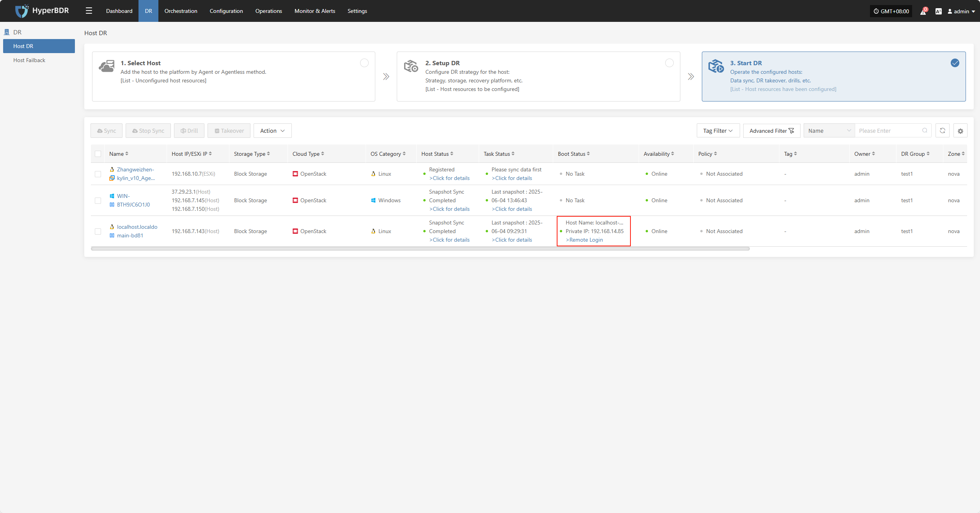The height and width of the screenshot is (513, 980).
Task: Sort by Host IP/ESXi IP column
Action: click(x=210, y=154)
